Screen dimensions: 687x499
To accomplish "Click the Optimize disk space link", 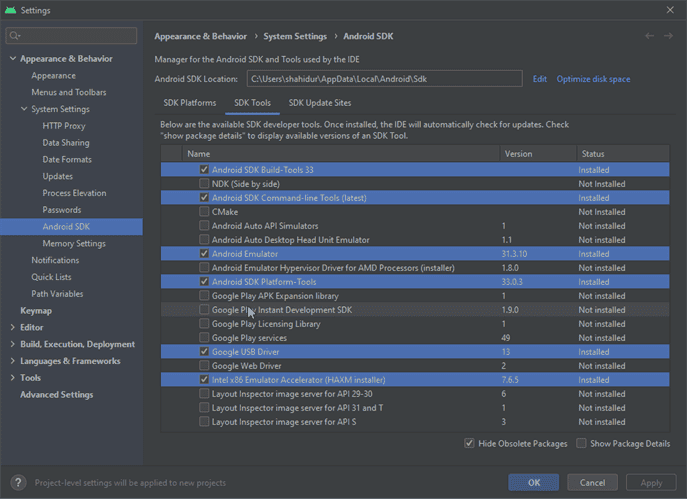I will 593,79.
